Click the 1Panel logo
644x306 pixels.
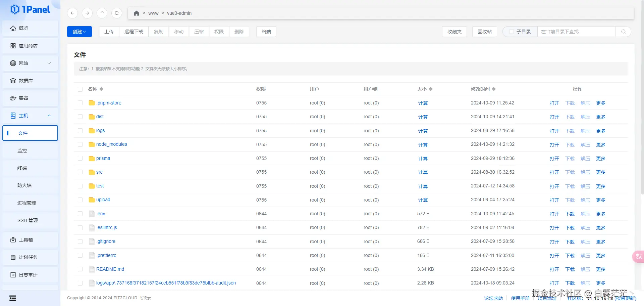pyautogui.click(x=30, y=9)
